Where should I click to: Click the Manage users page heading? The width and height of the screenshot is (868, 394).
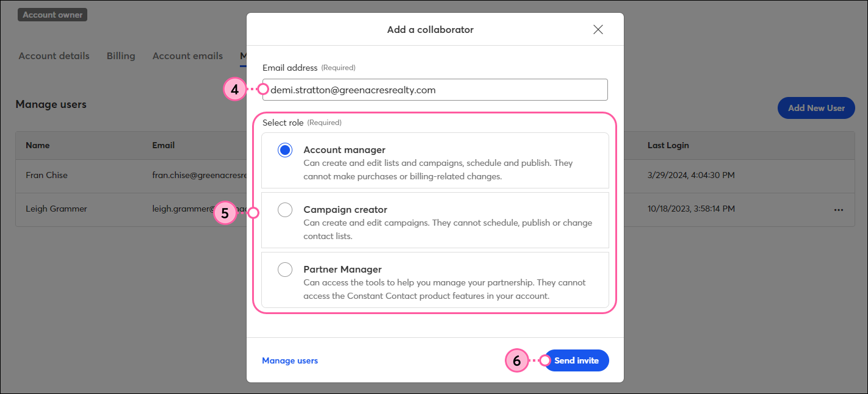[x=51, y=104]
